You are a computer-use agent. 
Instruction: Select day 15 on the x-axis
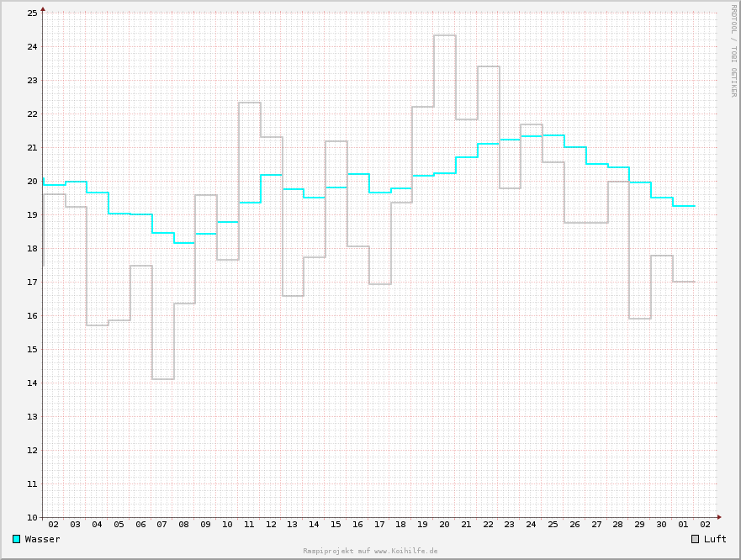tap(336, 525)
